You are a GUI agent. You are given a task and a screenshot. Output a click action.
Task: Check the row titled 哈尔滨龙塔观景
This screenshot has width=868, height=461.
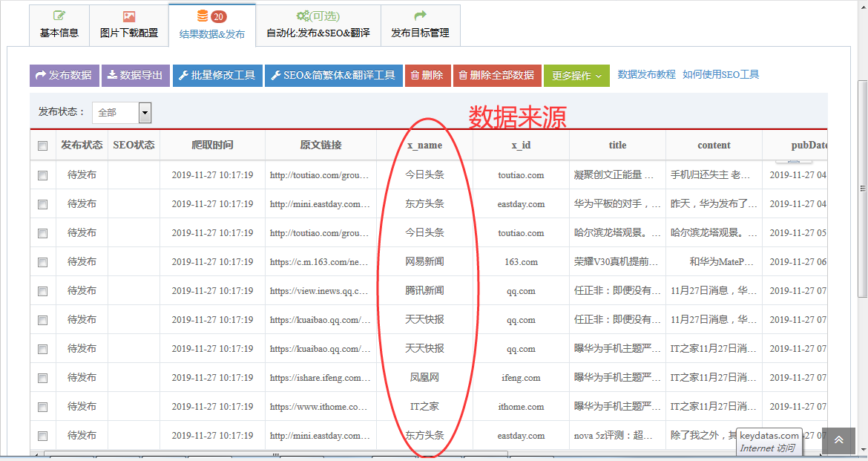pos(42,233)
